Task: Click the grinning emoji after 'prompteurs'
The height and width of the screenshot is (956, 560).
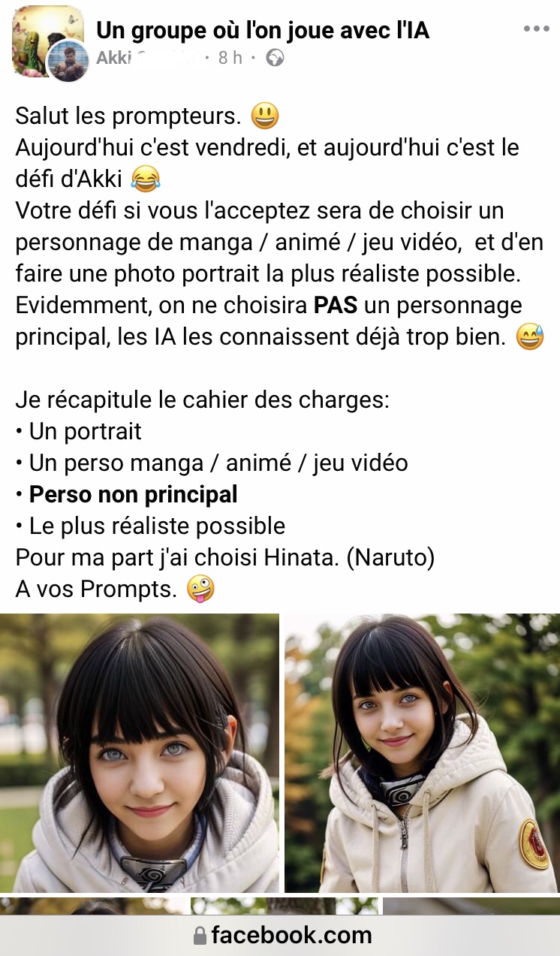Action: point(264,116)
